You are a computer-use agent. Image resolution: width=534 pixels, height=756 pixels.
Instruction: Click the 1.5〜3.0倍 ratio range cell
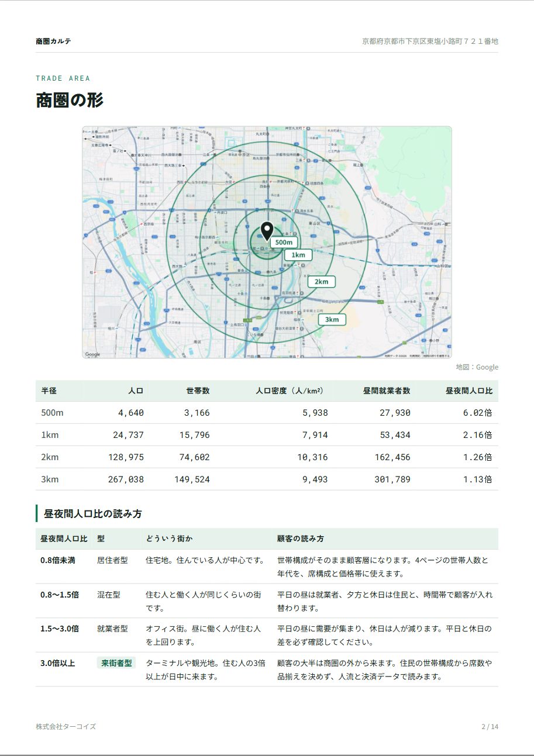pos(60,629)
